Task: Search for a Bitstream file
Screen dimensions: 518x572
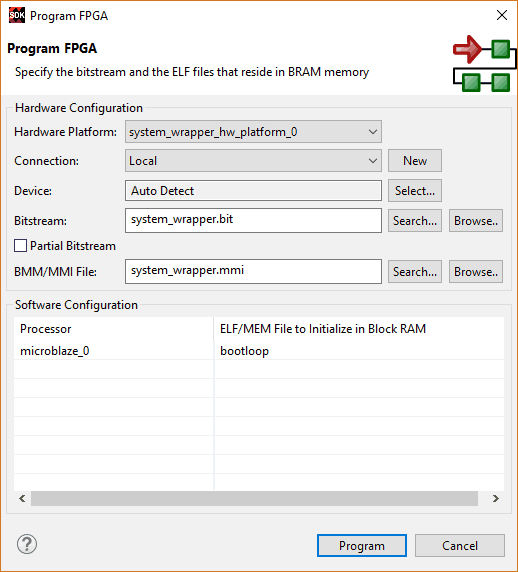Action: [415, 221]
